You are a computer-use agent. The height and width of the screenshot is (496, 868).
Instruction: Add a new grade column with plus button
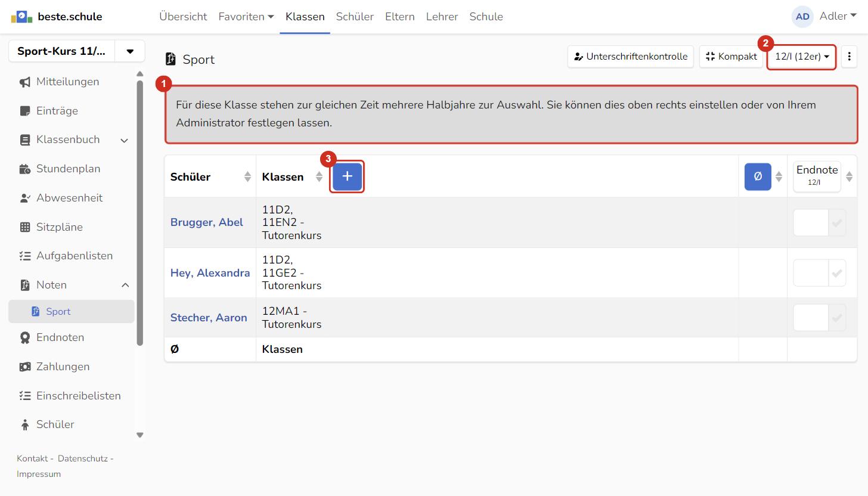tap(347, 176)
